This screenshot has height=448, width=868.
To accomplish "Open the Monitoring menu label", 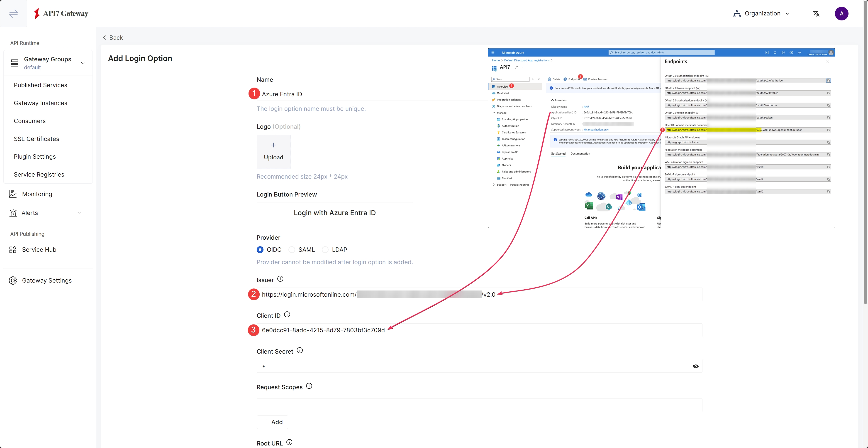I will pyautogui.click(x=37, y=194).
